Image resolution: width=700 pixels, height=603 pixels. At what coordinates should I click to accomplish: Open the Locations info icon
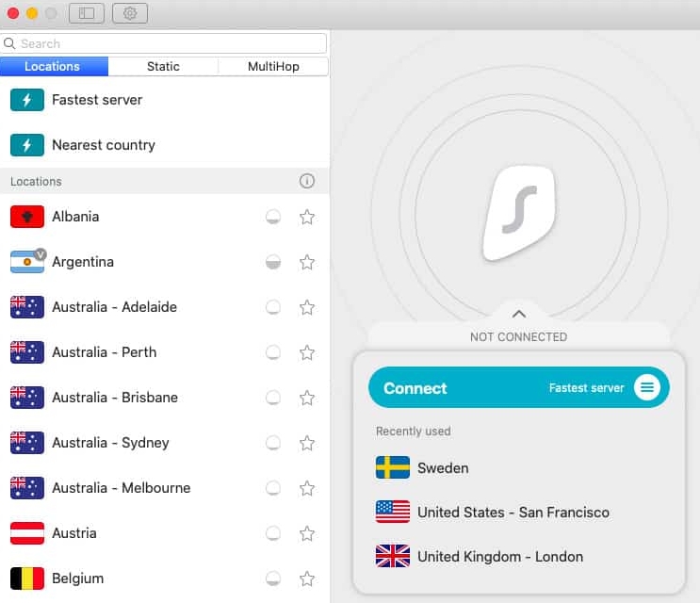[306, 181]
